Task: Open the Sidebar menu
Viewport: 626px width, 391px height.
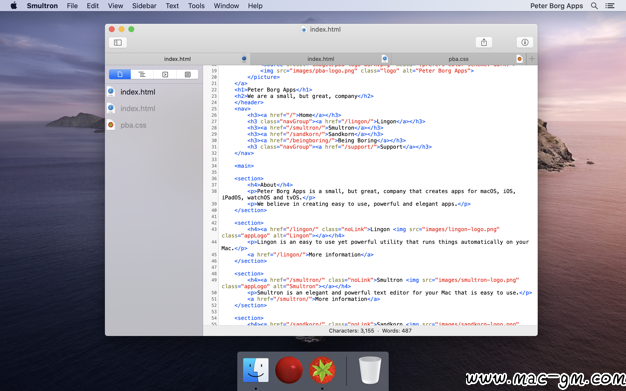Action: point(144,6)
